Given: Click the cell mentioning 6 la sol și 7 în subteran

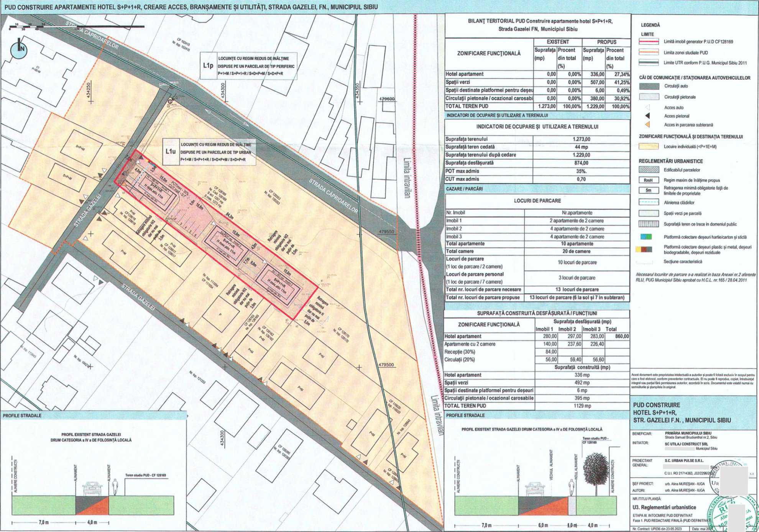Looking at the screenshot, I should pos(577,298).
